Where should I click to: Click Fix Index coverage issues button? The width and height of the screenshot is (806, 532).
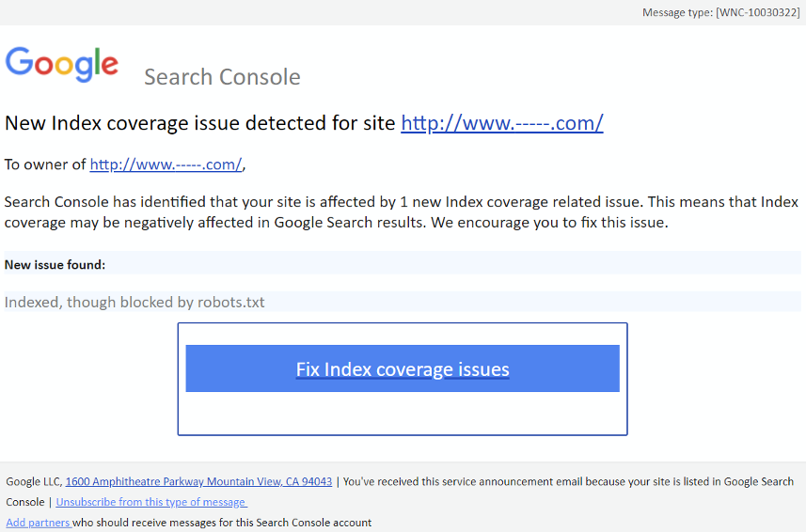click(x=403, y=368)
